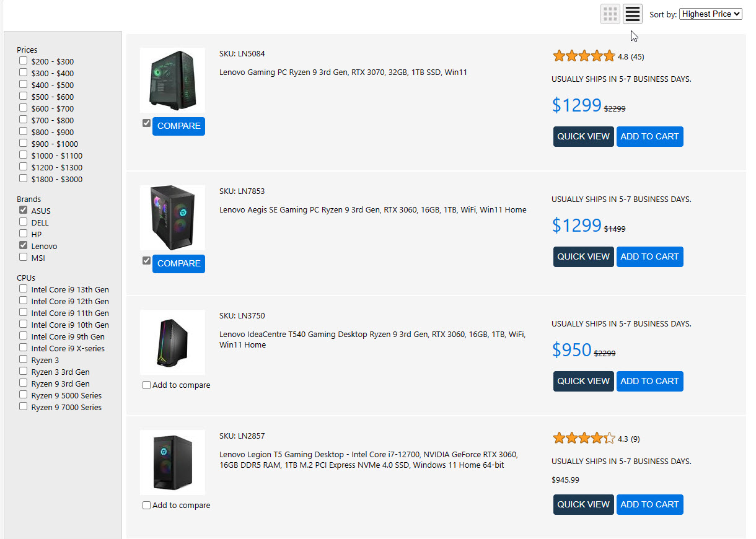Switch to list view layout
Screen dimensions: 756x539
[x=633, y=14]
